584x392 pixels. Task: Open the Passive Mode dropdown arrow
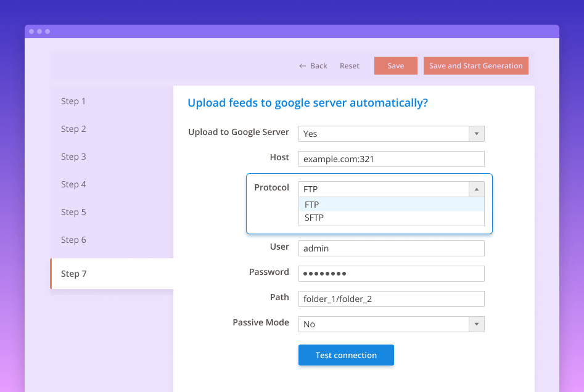point(475,324)
